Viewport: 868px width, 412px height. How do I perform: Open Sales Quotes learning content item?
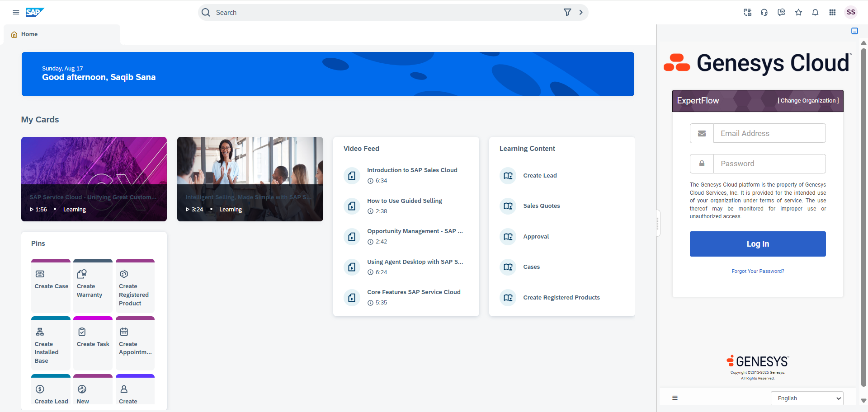click(541, 206)
